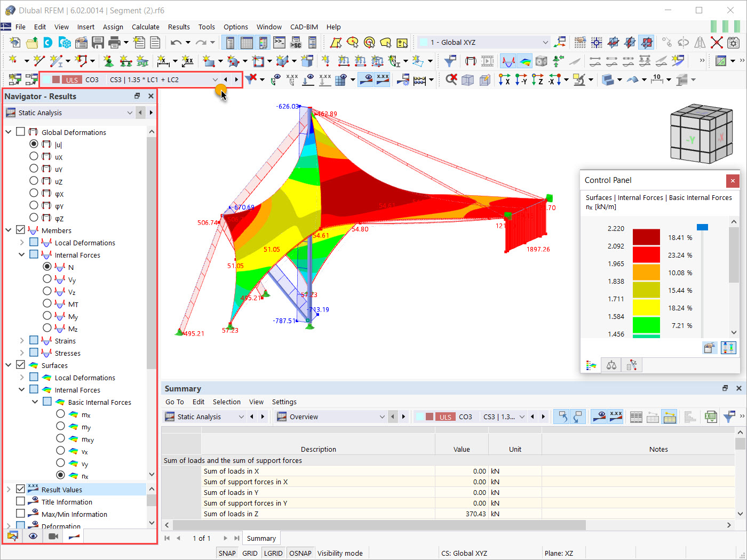Toggle result values x.xx icon in main toolbar
This screenshot has height=560, width=747.
click(383, 80)
